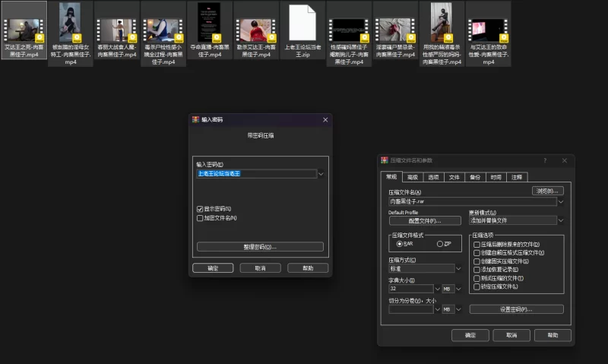Check 压缩后删除原来的文件 option

click(x=477, y=244)
